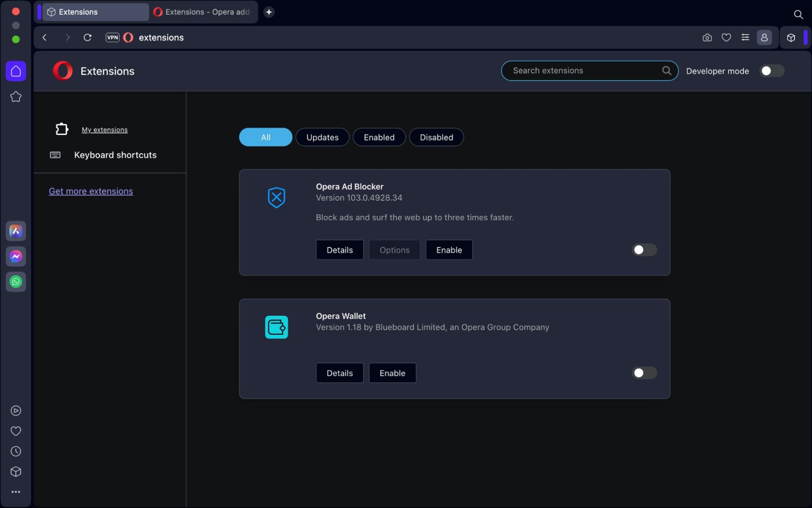
Task: Open Pinboards heart in sidebar
Action: [16, 431]
